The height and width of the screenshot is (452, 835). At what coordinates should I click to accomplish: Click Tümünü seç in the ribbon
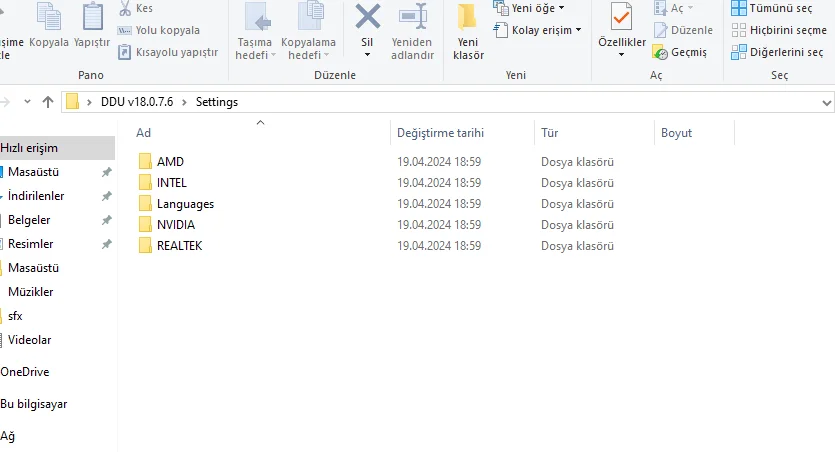[x=772, y=8]
